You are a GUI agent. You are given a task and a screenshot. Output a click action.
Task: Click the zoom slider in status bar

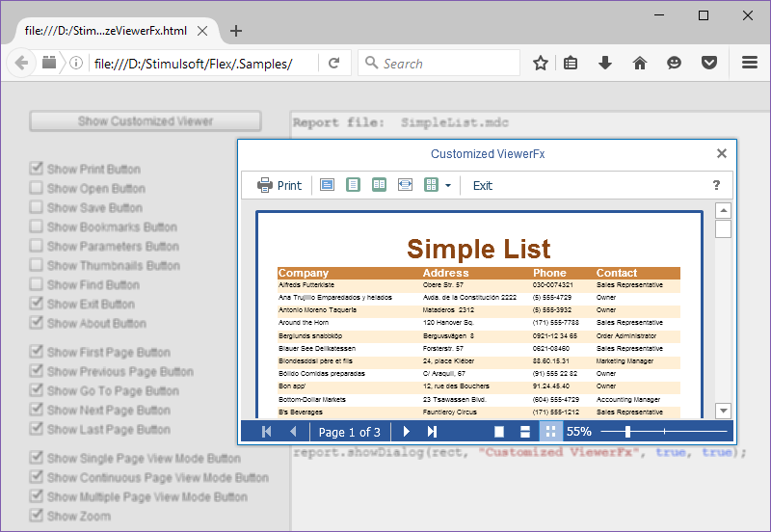628,432
